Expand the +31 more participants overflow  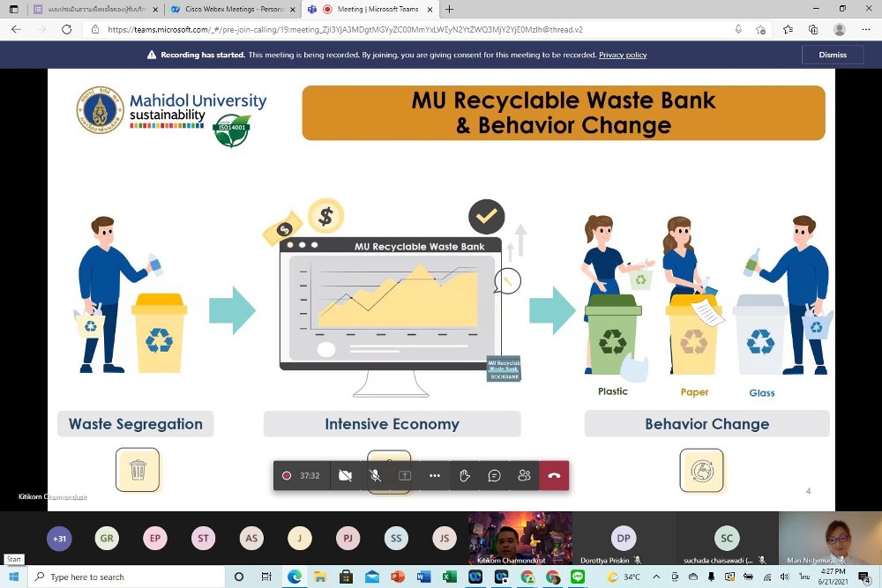point(59,538)
